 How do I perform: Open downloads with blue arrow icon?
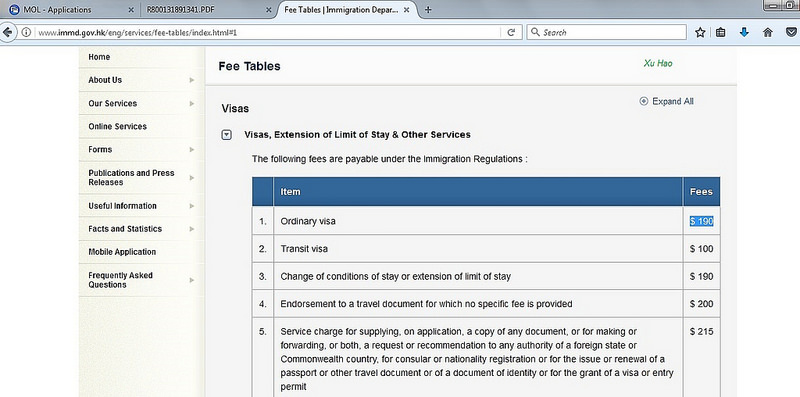[x=744, y=33]
